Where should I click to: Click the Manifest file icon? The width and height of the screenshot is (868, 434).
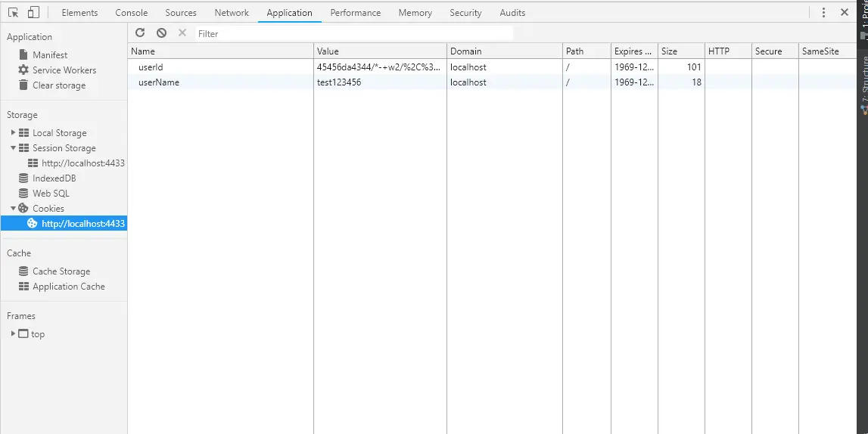pyautogui.click(x=23, y=54)
